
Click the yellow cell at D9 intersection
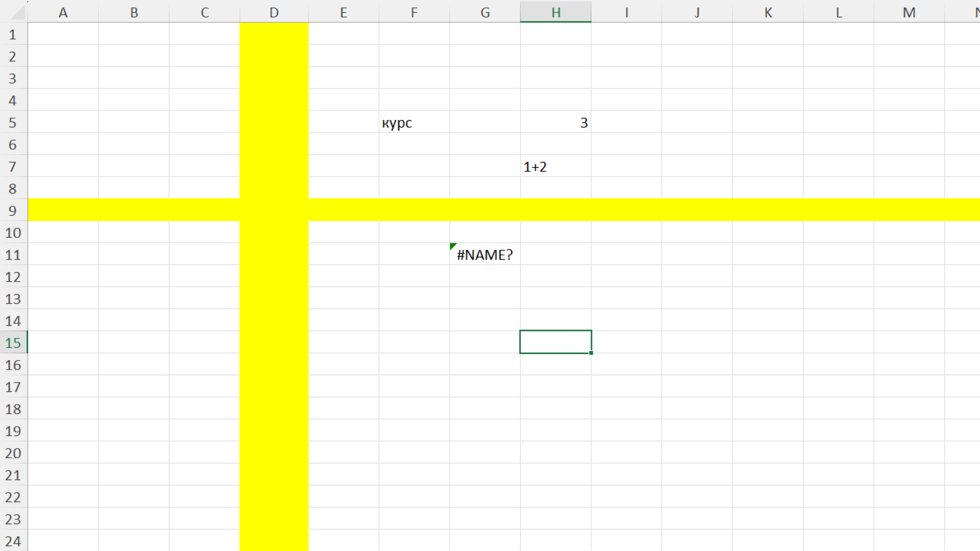tap(274, 211)
